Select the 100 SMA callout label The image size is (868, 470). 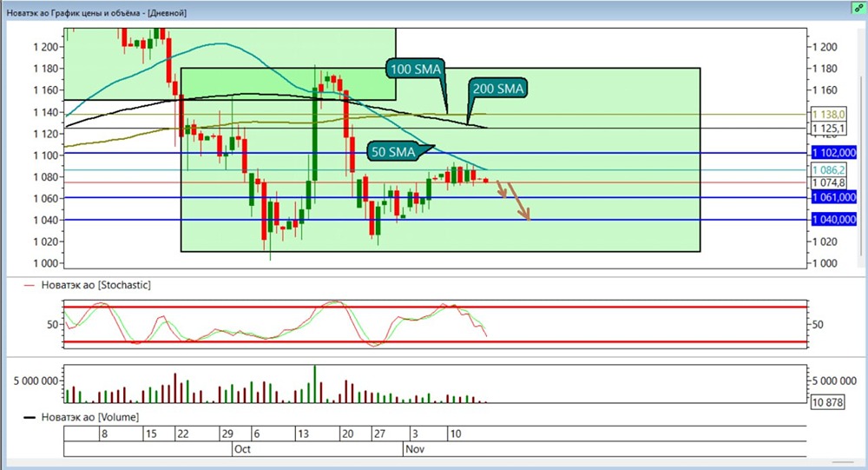416,70
